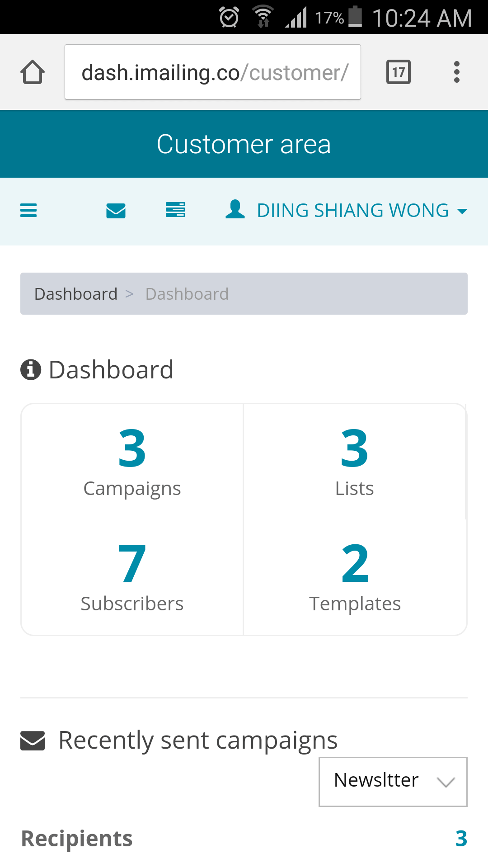Click the Customer area header title
Image resolution: width=488 pixels, height=868 pixels.
click(x=244, y=144)
